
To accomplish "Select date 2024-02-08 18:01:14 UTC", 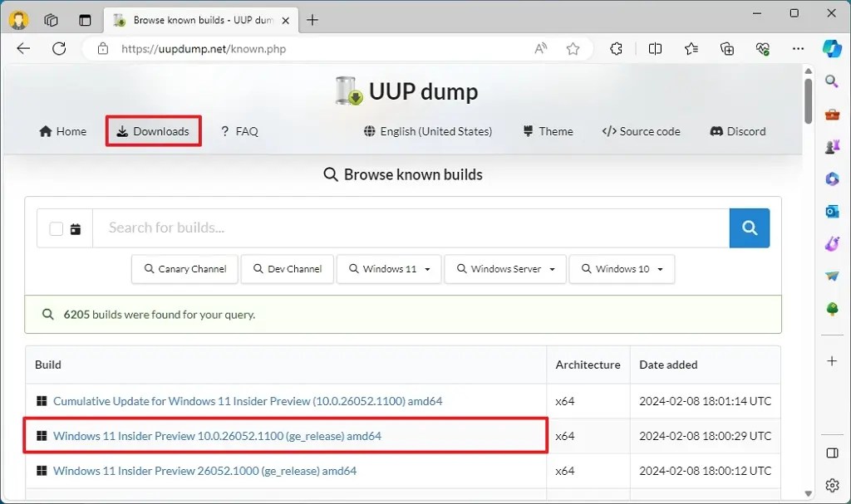I will (x=705, y=401).
